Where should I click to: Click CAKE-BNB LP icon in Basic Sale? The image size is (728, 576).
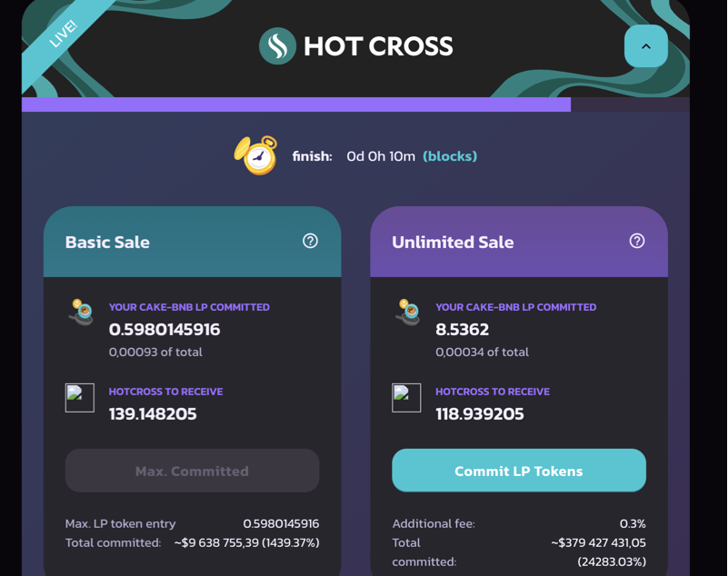[x=80, y=312]
